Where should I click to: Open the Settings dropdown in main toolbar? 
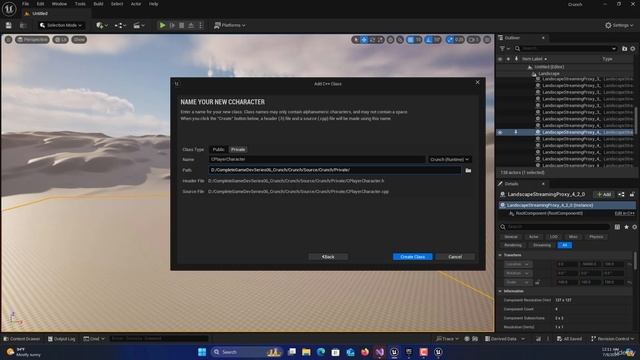pos(619,25)
